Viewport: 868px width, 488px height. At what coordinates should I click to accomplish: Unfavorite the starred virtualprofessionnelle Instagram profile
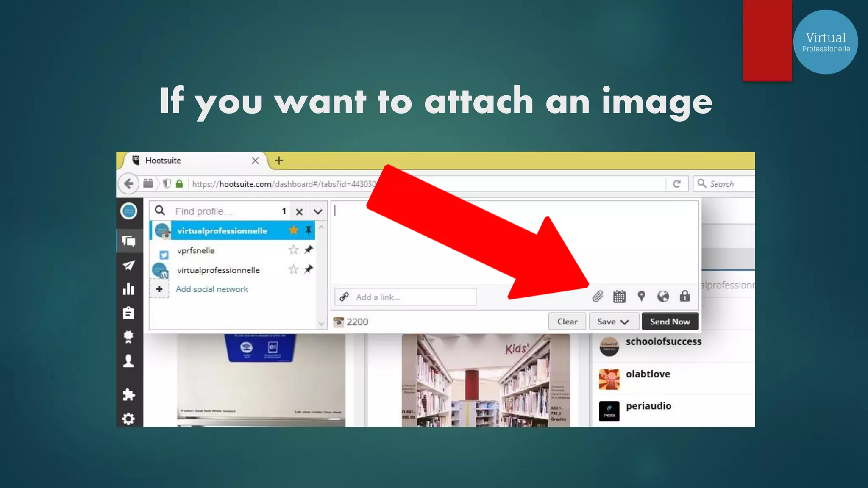point(293,230)
